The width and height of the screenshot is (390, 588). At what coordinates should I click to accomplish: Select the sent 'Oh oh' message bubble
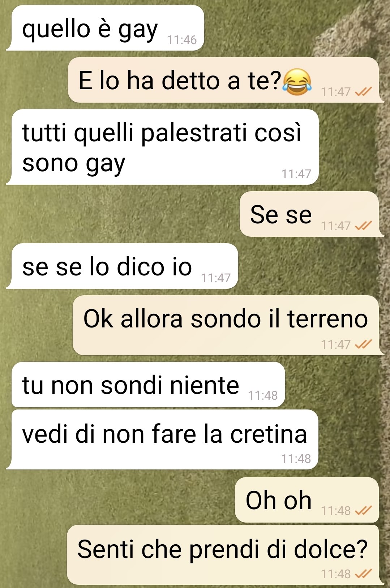point(307,500)
